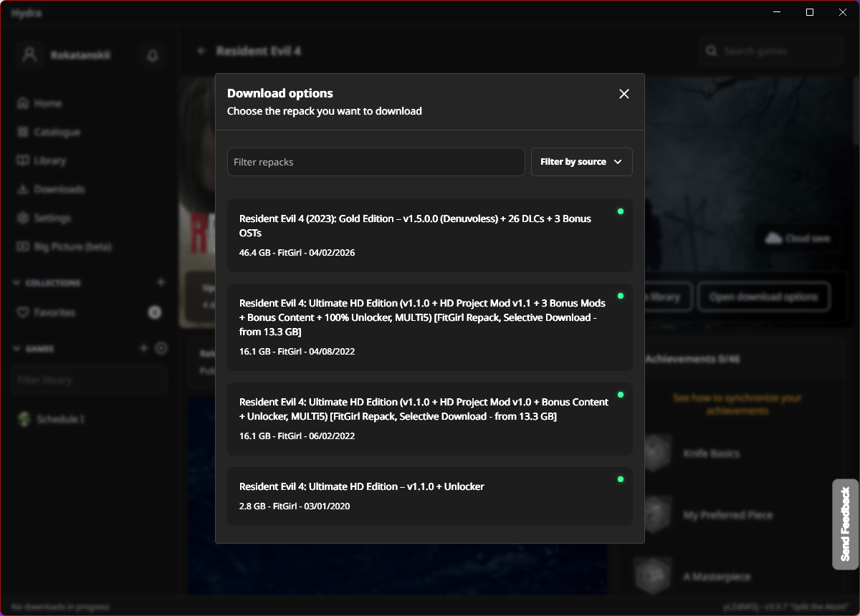Maximize the Hydra window

coord(810,12)
